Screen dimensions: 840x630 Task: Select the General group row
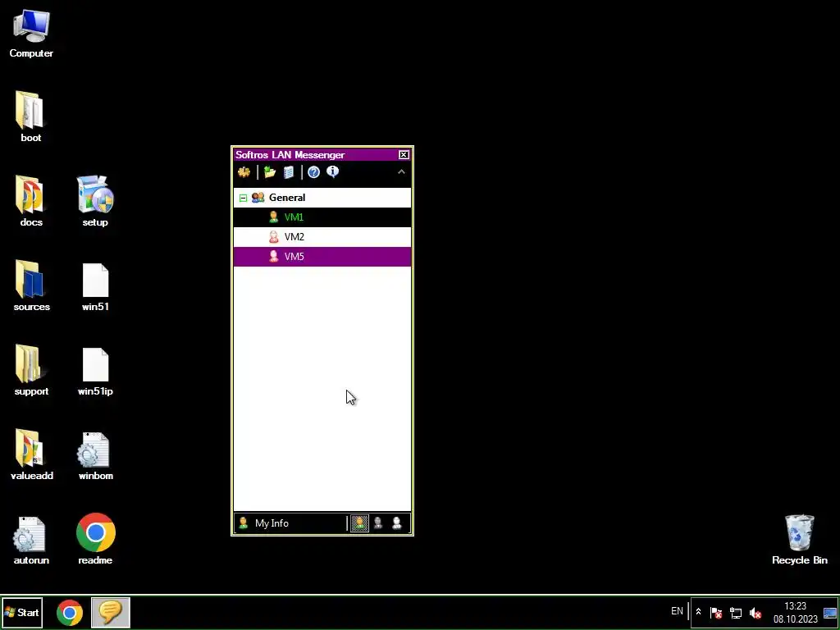tap(322, 198)
